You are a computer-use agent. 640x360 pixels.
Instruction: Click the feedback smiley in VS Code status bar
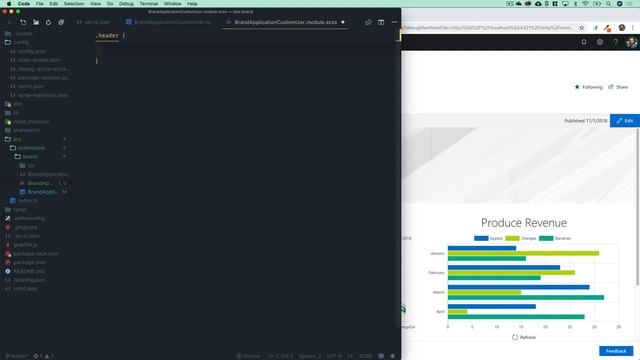(x=381, y=356)
